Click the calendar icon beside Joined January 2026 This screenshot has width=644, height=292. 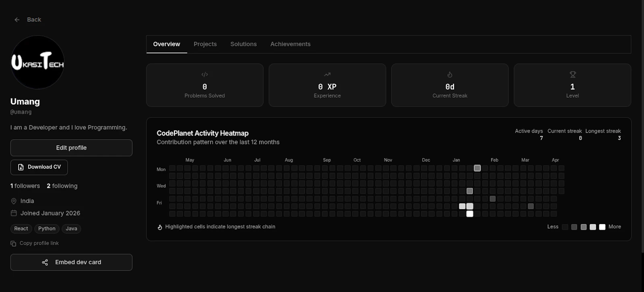tap(14, 213)
